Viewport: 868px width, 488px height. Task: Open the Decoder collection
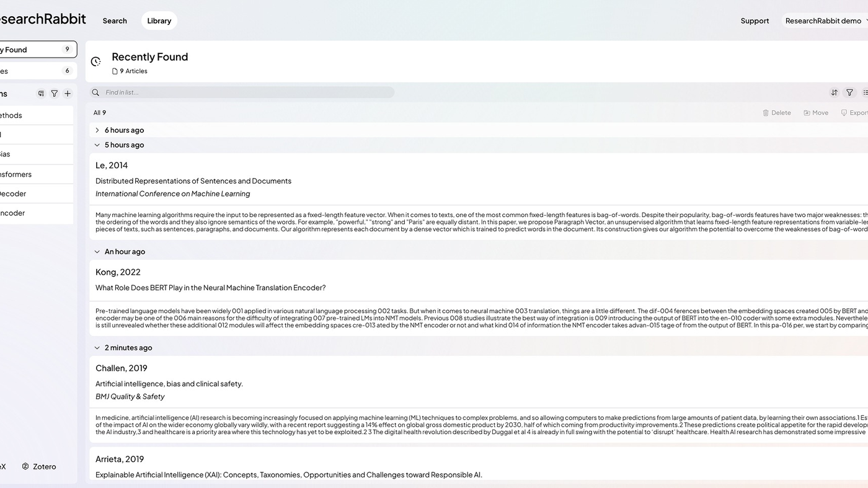36,193
